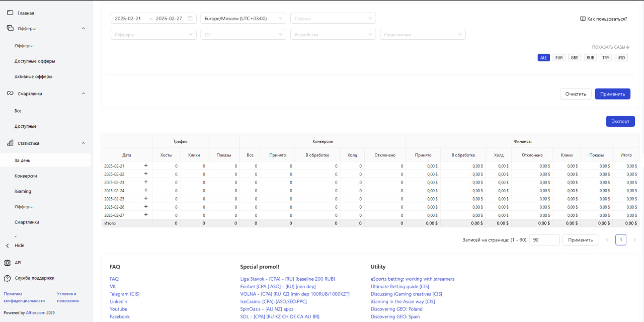Screen dimensions: 644x322
Task: Click the Смартлинки chain-link icon
Action: tap(10, 94)
